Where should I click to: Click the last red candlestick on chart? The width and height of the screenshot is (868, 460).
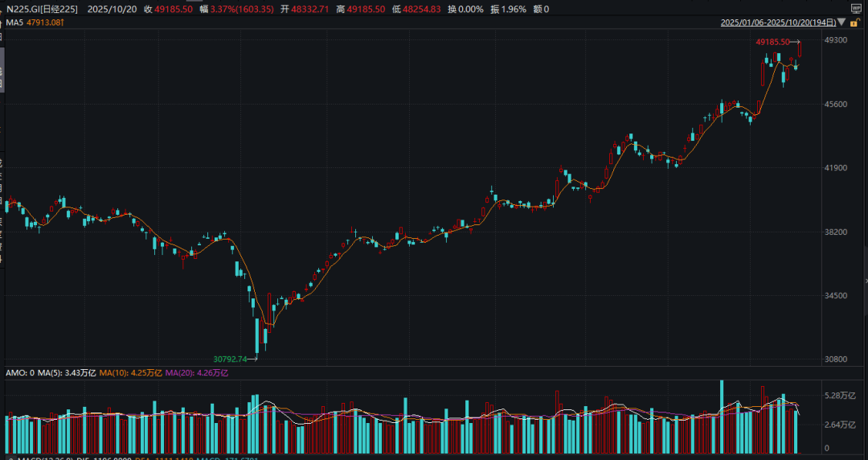point(800,48)
